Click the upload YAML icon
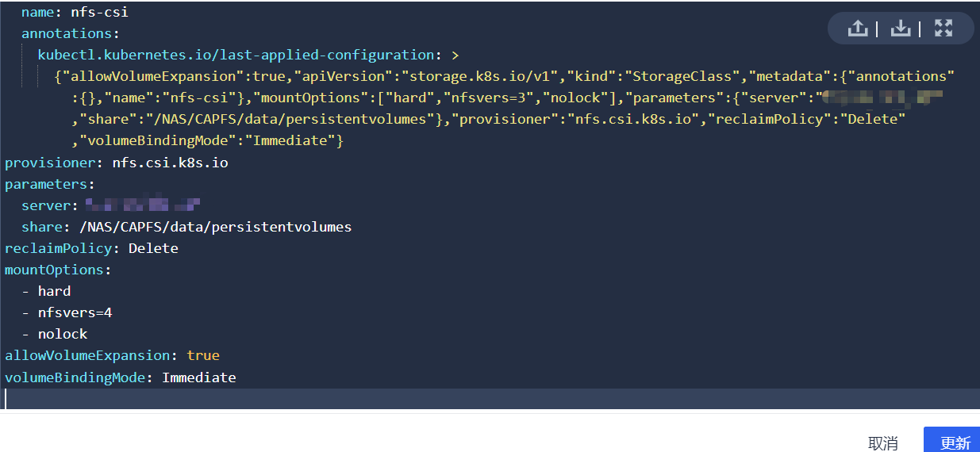Image resolution: width=980 pixels, height=452 pixels. (x=857, y=29)
